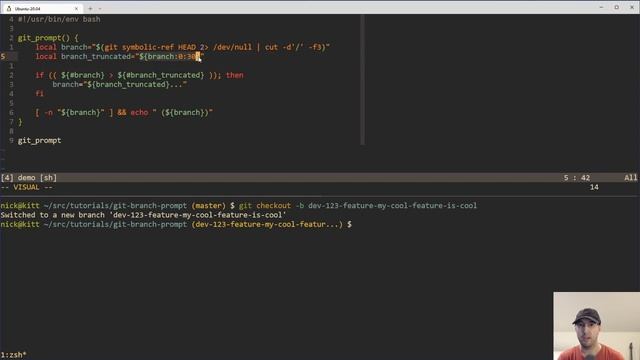Close the Ubuntu-20.04 tab

(76, 8)
